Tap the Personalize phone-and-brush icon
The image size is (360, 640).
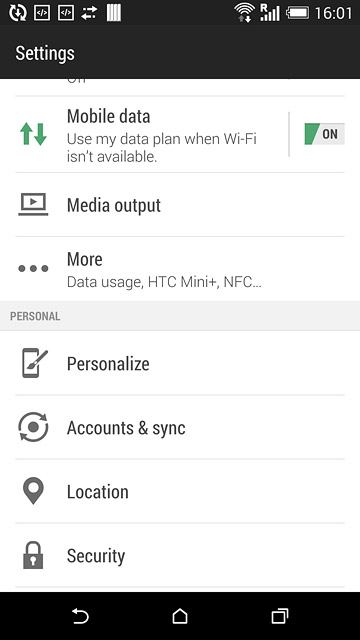(x=35, y=363)
